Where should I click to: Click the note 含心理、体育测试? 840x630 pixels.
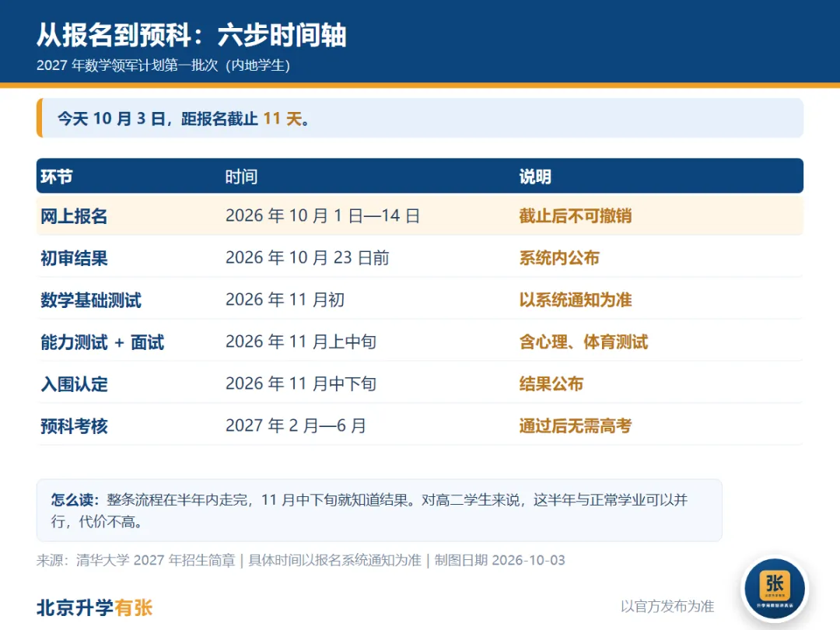(583, 341)
